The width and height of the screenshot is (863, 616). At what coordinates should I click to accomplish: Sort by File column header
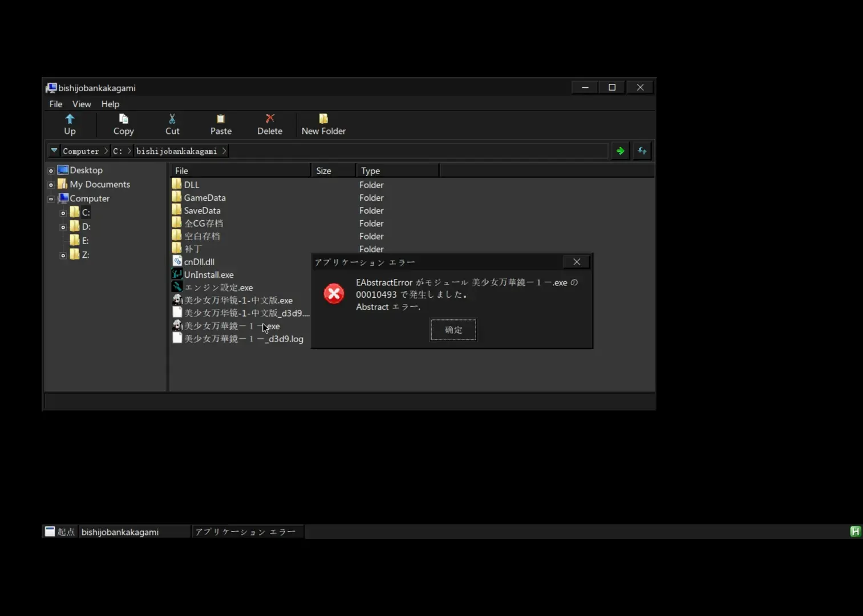coord(240,171)
